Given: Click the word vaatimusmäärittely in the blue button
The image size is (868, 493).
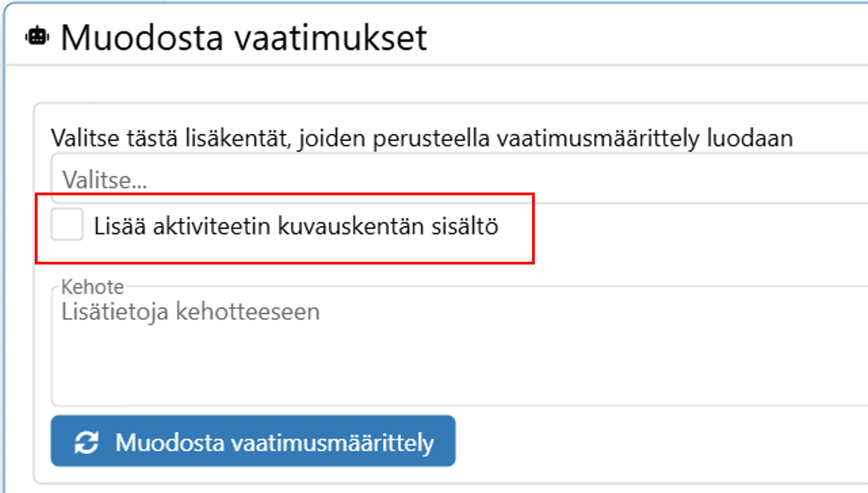Looking at the screenshot, I should pyautogui.click(x=332, y=442).
